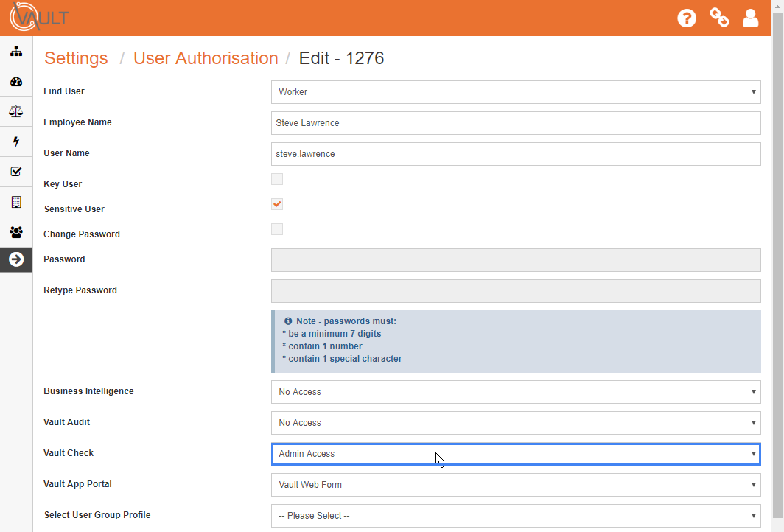The image size is (784, 532).
Task: Select the tasks checkmark sidebar icon
Action: pyautogui.click(x=15, y=172)
